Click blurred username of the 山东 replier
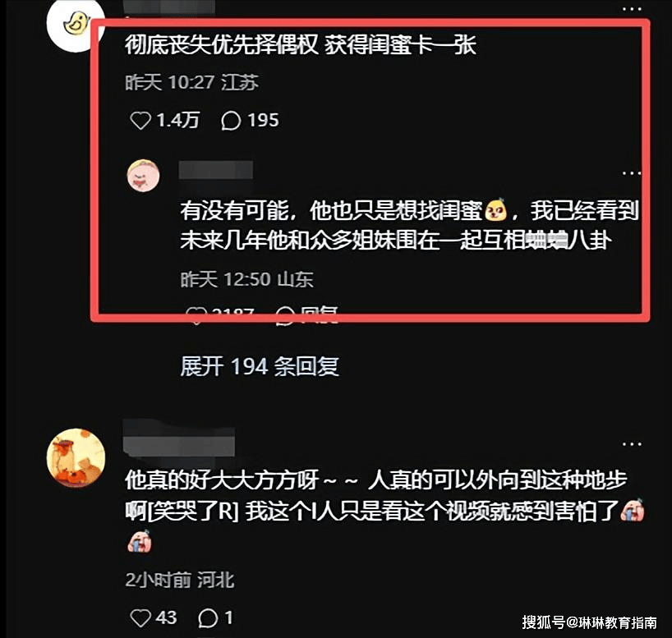This screenshot has height=638, width=672. (x=215, y=170)
